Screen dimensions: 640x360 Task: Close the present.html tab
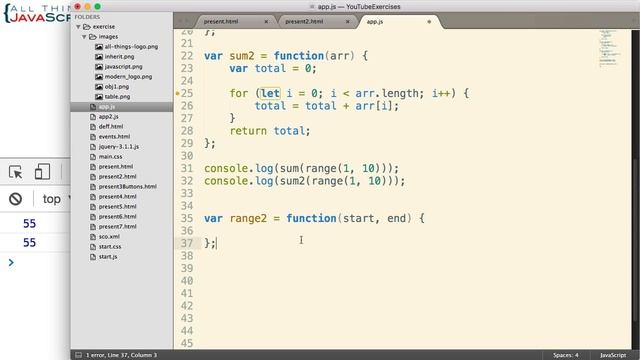coord(266,22)
